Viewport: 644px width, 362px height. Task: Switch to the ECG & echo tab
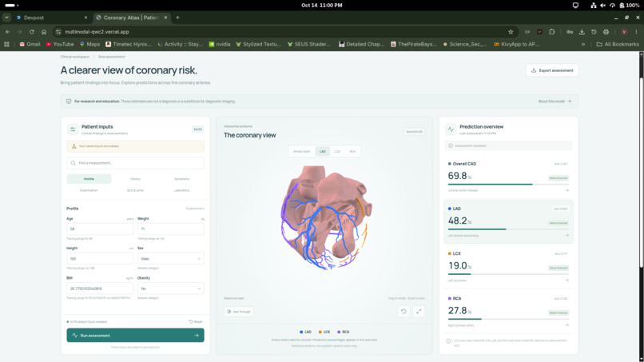135,190
